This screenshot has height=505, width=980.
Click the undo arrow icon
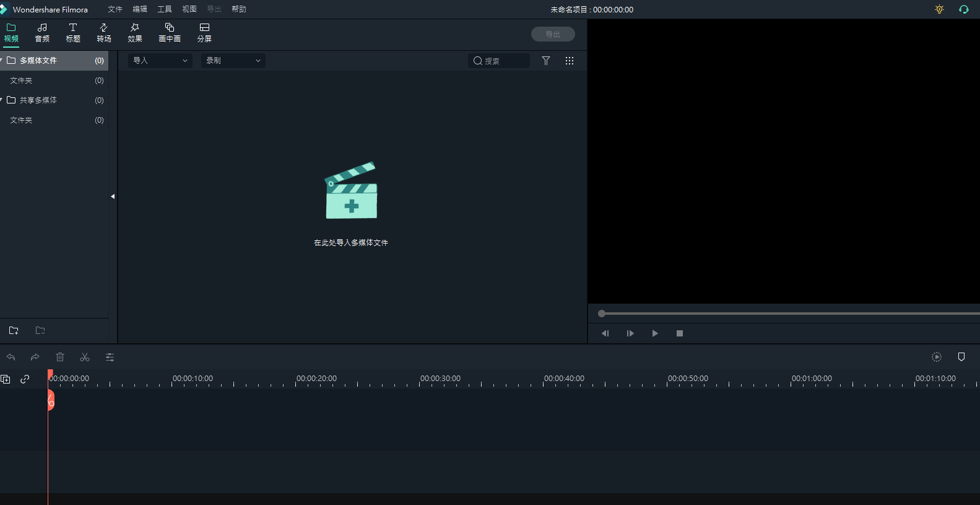click(x=11, y=357)
